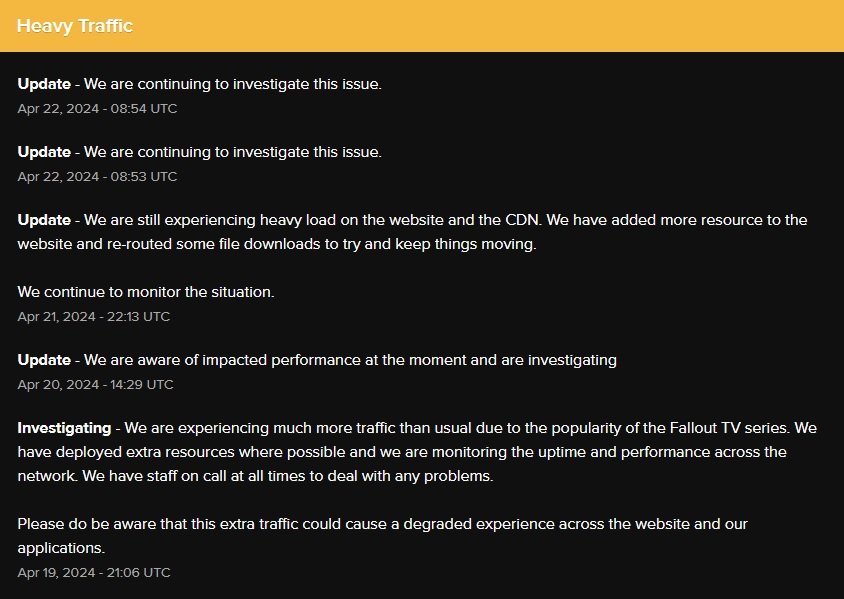
Task: Click the text 'impacted performance at the moment'
Action: tap(334, 360)
